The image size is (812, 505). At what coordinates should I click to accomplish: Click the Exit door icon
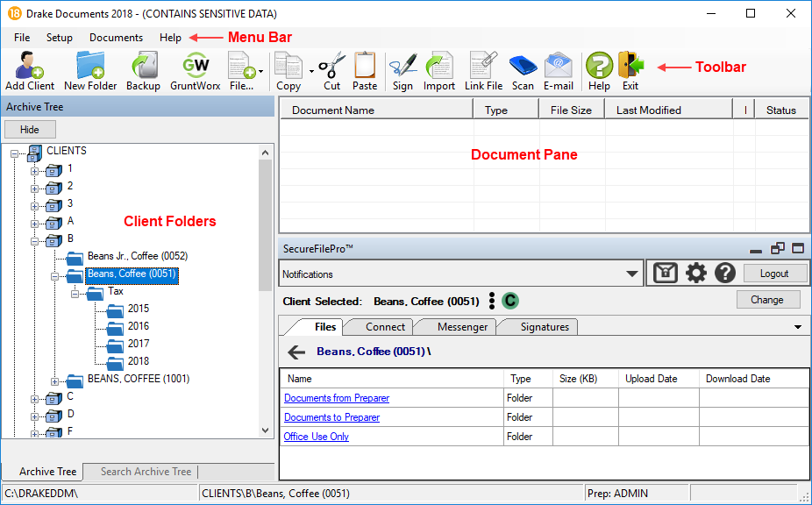point(630,72)
